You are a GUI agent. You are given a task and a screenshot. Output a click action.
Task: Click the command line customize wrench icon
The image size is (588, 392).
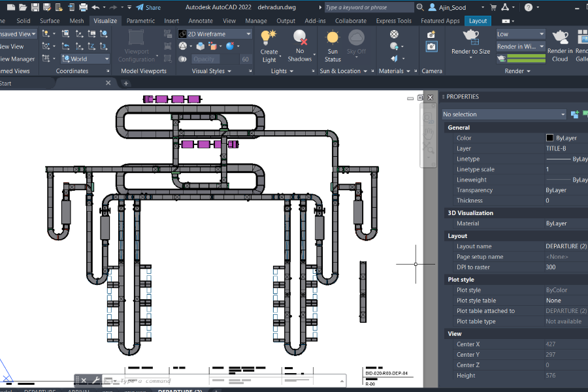(x=95, y=380)
